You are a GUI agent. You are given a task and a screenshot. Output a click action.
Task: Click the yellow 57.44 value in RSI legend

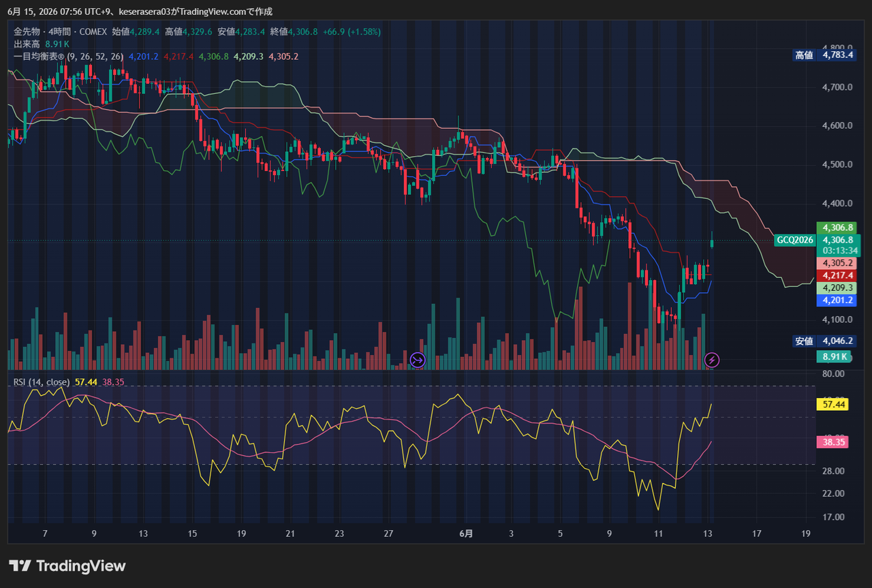[86, 382]
